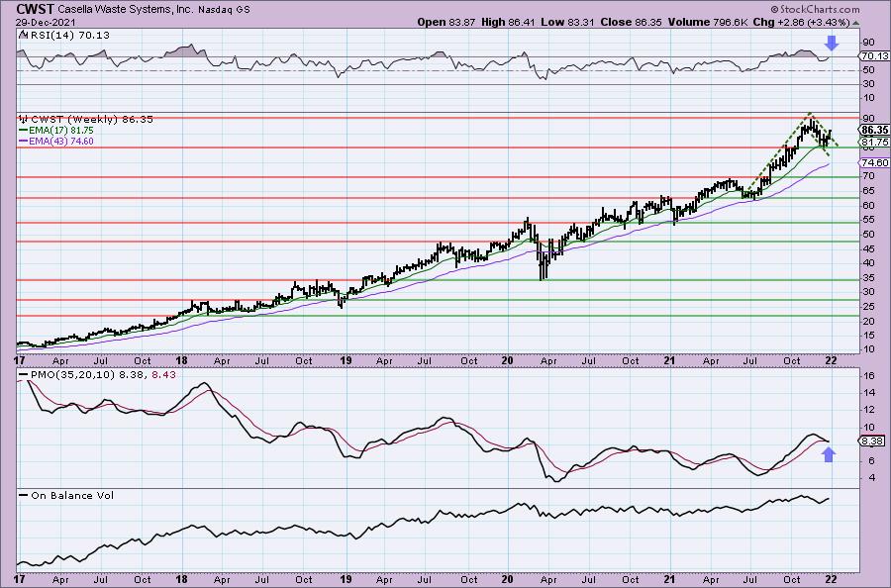
Task: Click the RSI 70.13 value tag on right axis
Action: tap(875, 55)
